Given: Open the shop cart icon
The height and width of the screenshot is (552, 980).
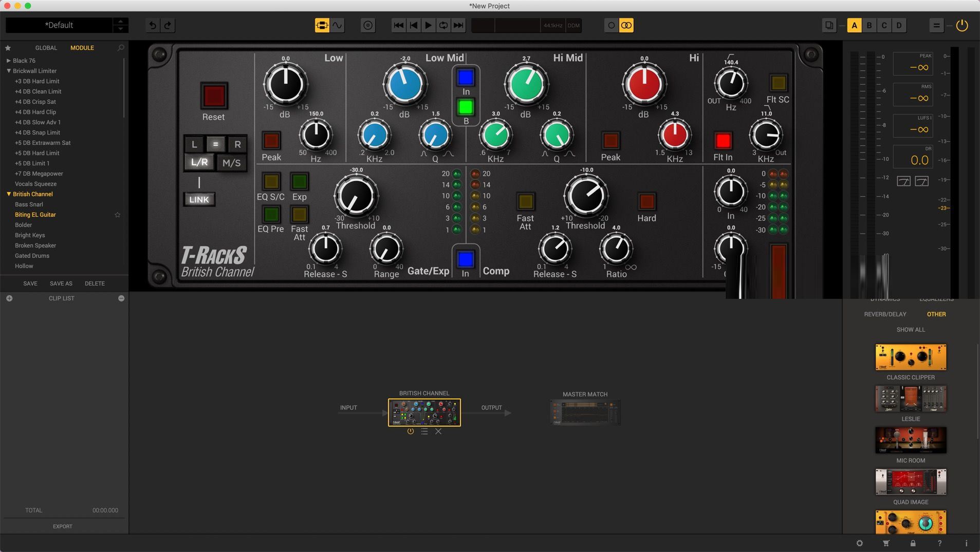Looking at the screenshot, I should [886, 543].
